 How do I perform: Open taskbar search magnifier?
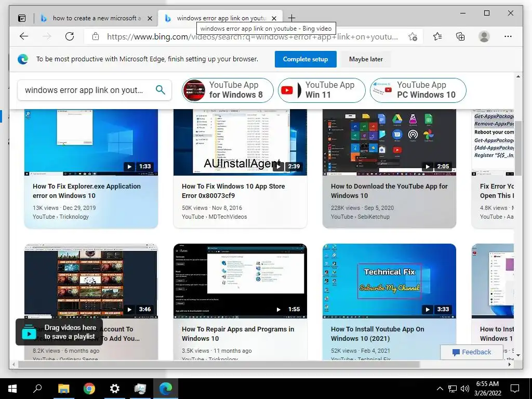(x=37, y=389)
